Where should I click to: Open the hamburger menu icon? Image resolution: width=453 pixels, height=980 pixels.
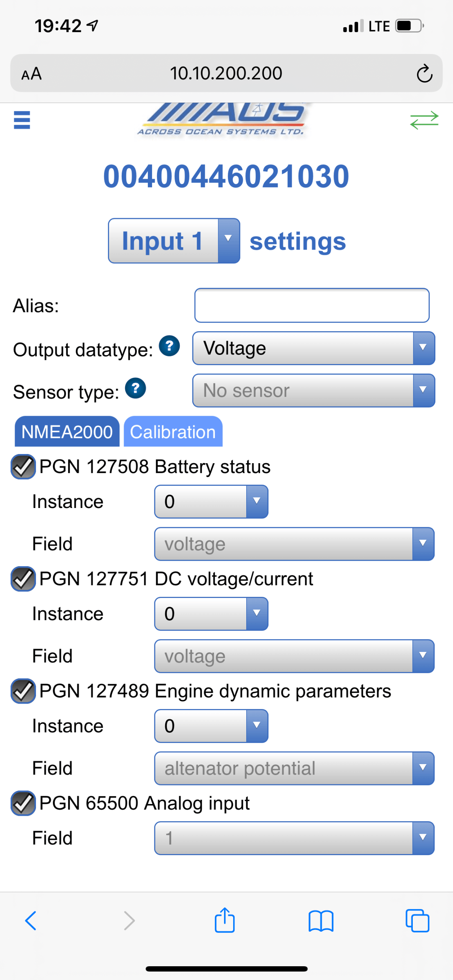point(22,120)
